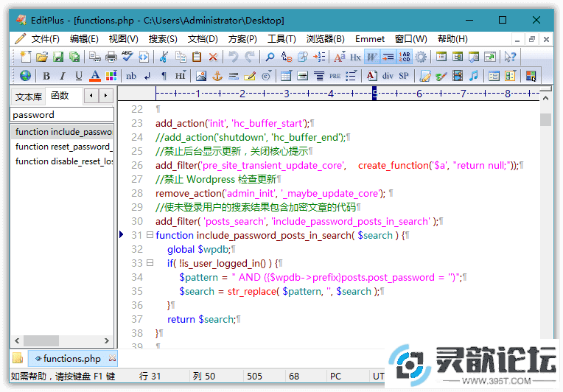The image size is (563, 392).
Task: Open the form controls dropdown icon
Action: [510, 76]
